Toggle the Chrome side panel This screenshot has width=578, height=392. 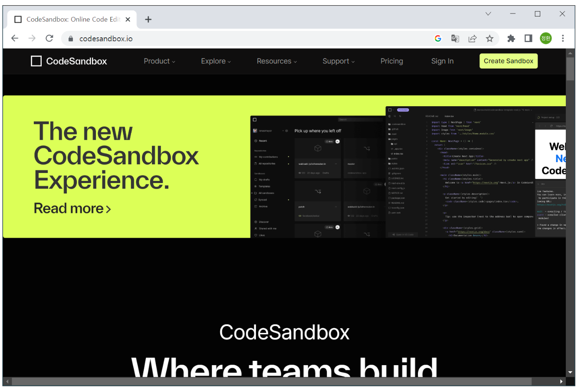[529, 39]
